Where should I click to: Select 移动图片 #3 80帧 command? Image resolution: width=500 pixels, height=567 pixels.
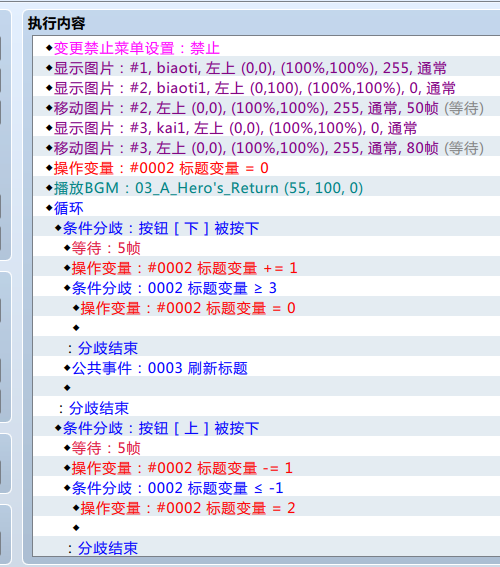click(x=266, y=148)
